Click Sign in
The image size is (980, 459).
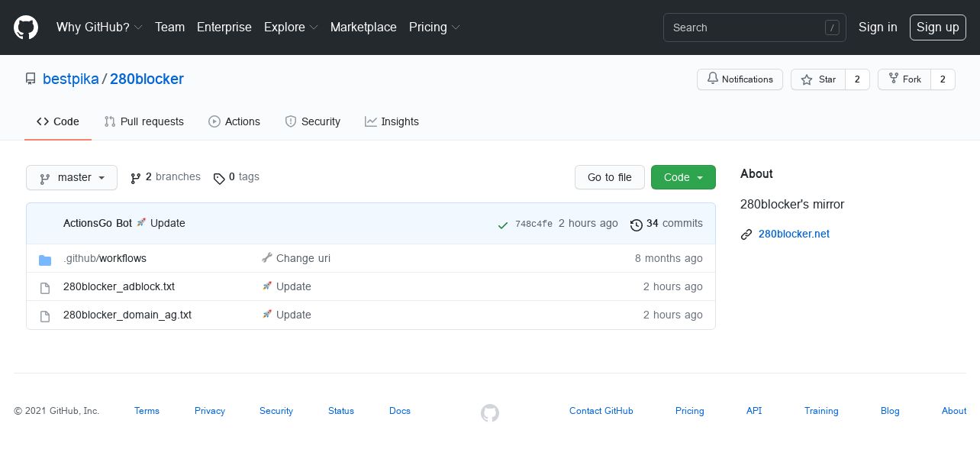tap(878, 27)
